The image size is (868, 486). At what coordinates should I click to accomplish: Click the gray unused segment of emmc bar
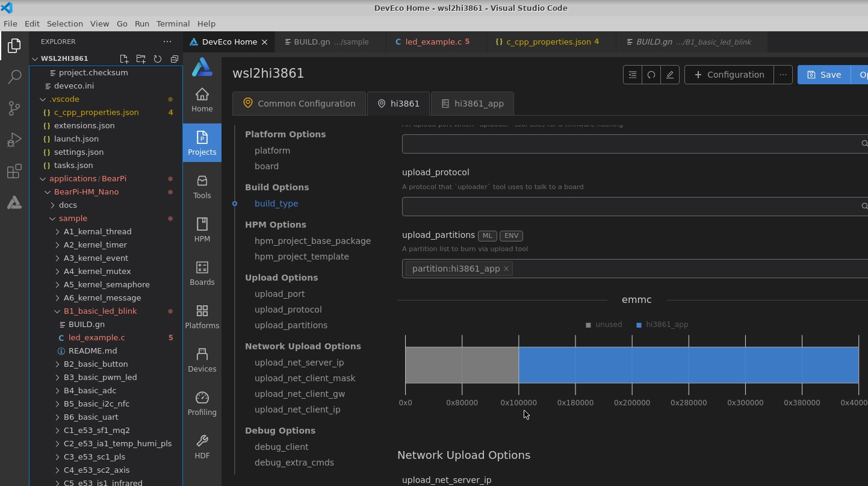[x=462, y=365]
